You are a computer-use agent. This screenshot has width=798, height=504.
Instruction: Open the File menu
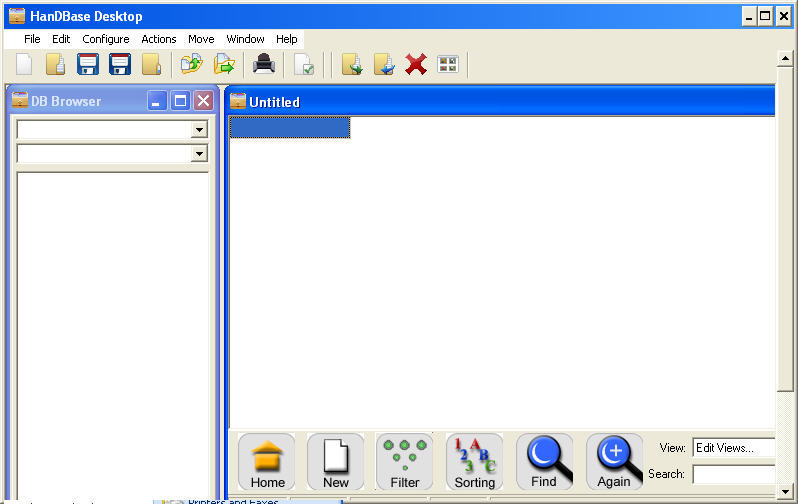point(32,39)
